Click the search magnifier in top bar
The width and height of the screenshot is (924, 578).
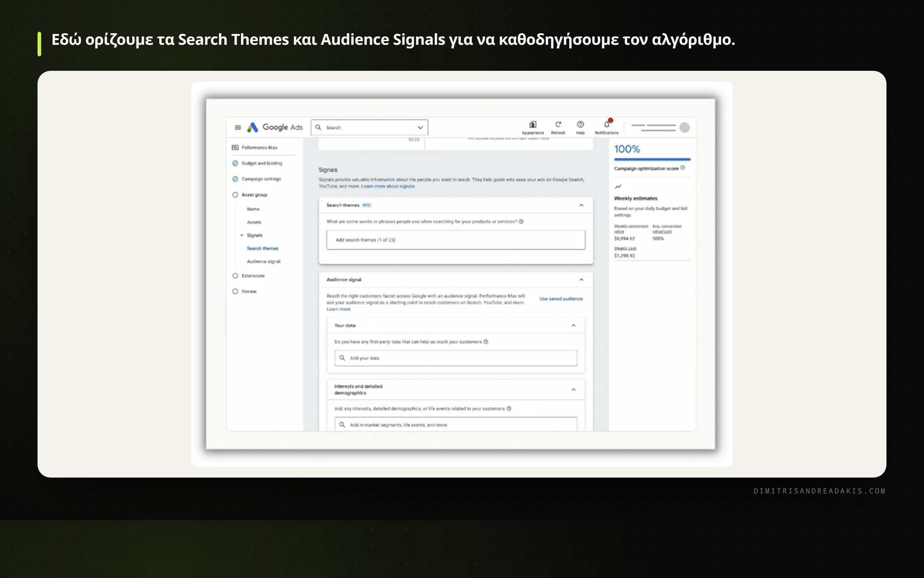pyautogui.click(x=318, y=127)
